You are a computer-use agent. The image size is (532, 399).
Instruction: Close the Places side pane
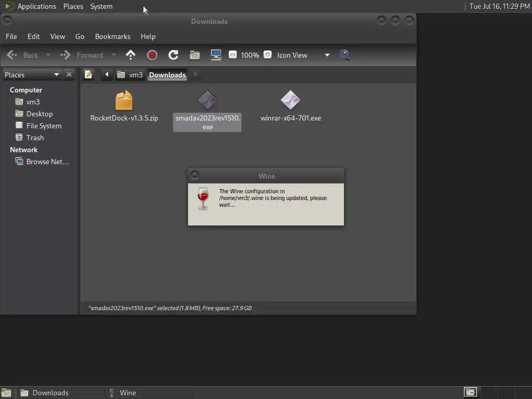pyautogui.click(x=69, y=75)
